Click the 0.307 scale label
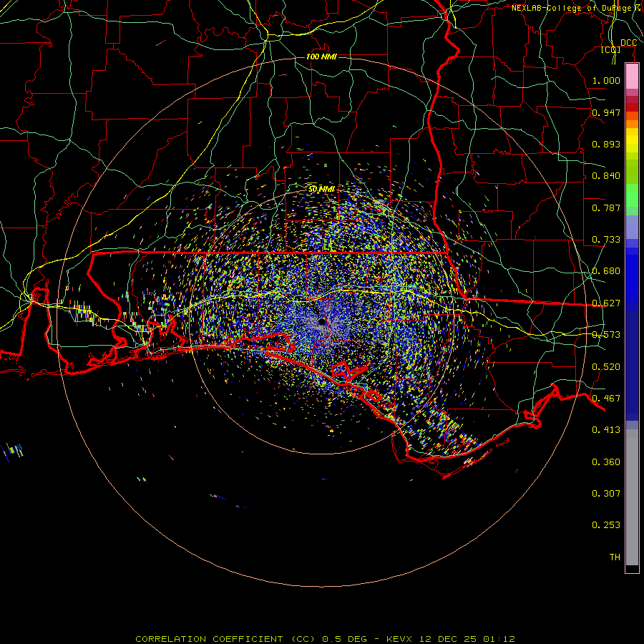This screenshot has height=644, width=644. (x=606, y=494)
